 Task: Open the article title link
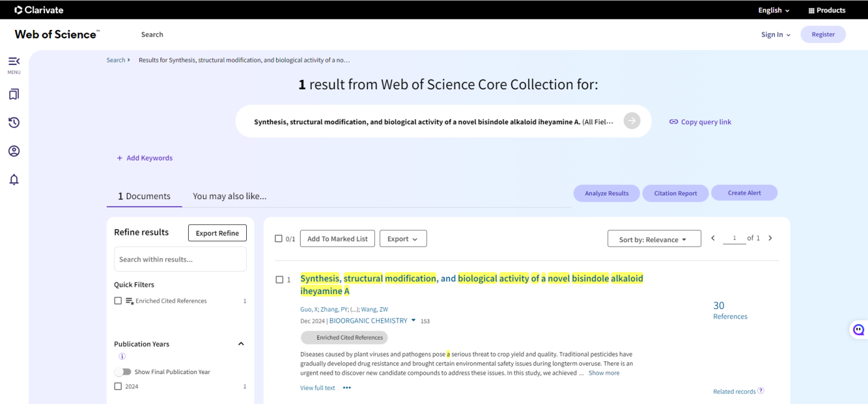[x=472, y=285]
